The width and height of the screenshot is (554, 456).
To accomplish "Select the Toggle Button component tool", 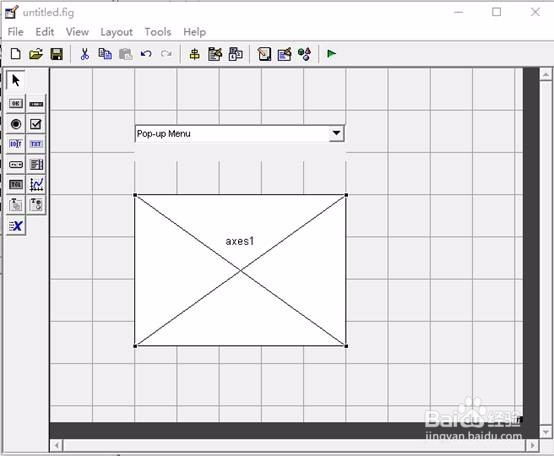I will click(16, 184).
